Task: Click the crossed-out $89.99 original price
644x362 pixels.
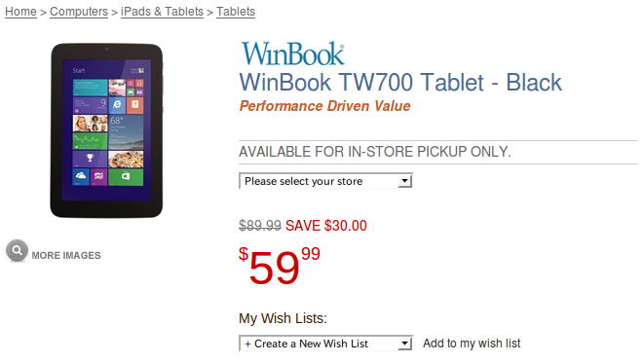Action: pyautogui.click(x=260, y=226)
